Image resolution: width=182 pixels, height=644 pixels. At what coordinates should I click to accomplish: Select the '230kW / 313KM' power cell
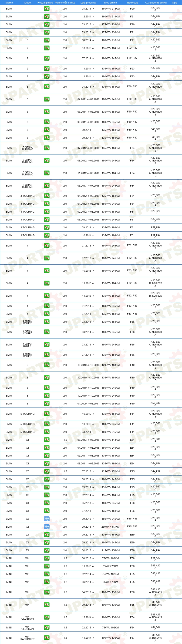click(110, 527)
